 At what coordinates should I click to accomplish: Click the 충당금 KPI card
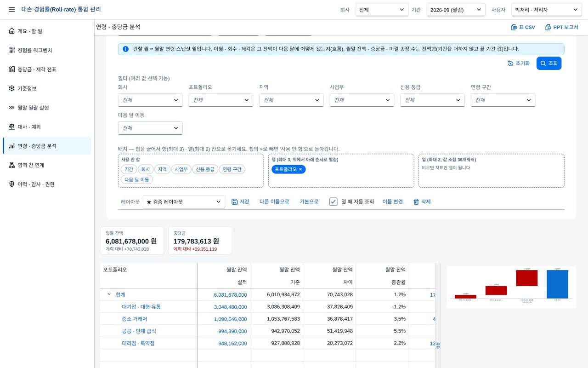(x=200, y=240)
